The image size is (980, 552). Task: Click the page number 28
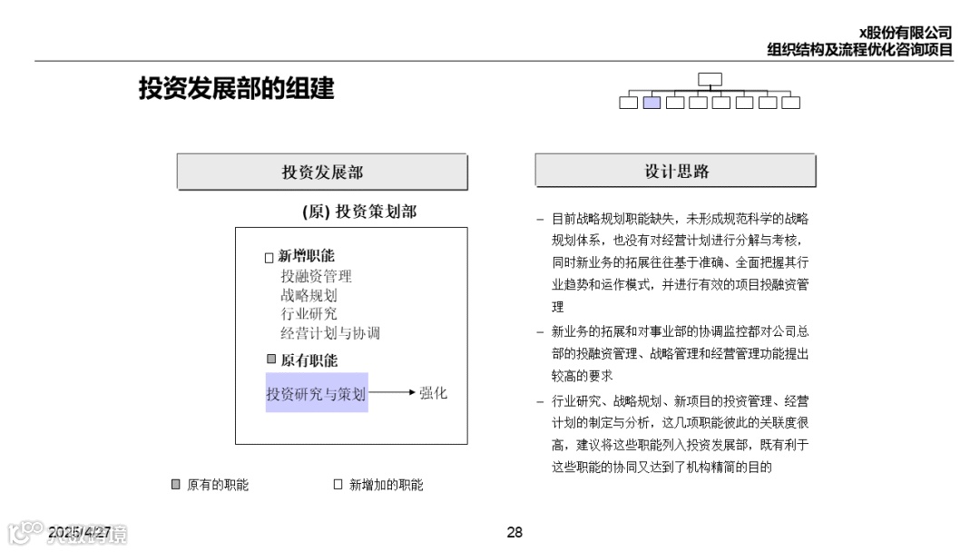coord(514,532)
